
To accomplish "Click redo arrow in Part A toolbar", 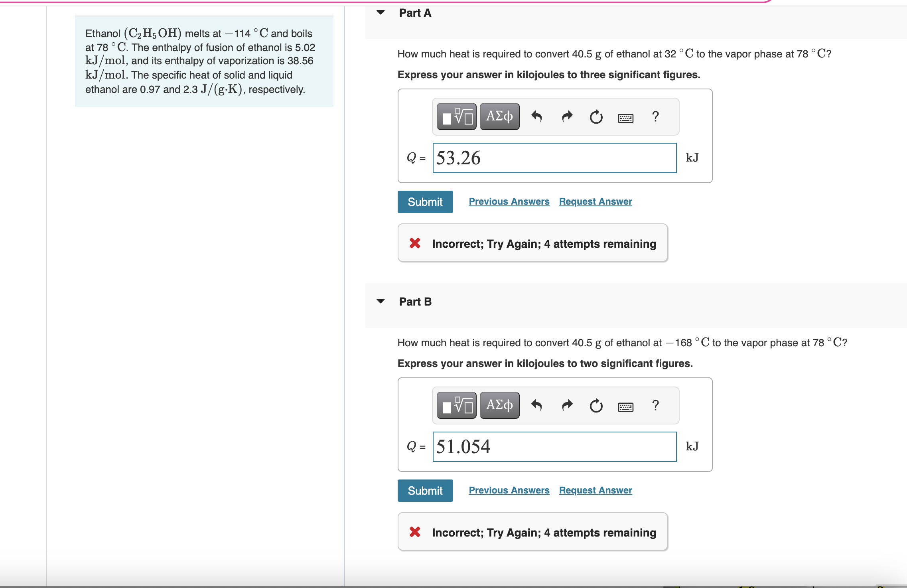I will coord(567,117).
